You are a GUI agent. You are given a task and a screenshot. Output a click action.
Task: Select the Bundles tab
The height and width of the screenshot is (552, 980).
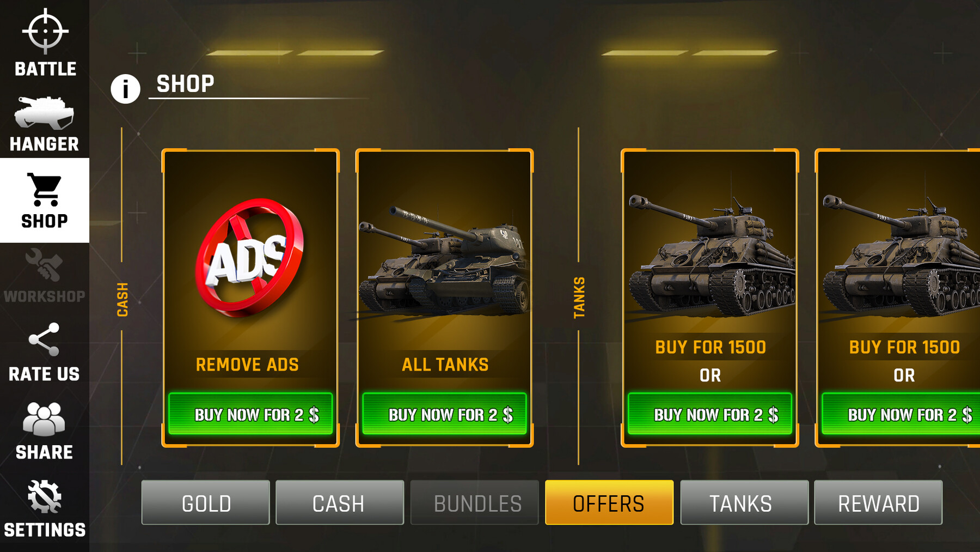(x=474, y=502)
